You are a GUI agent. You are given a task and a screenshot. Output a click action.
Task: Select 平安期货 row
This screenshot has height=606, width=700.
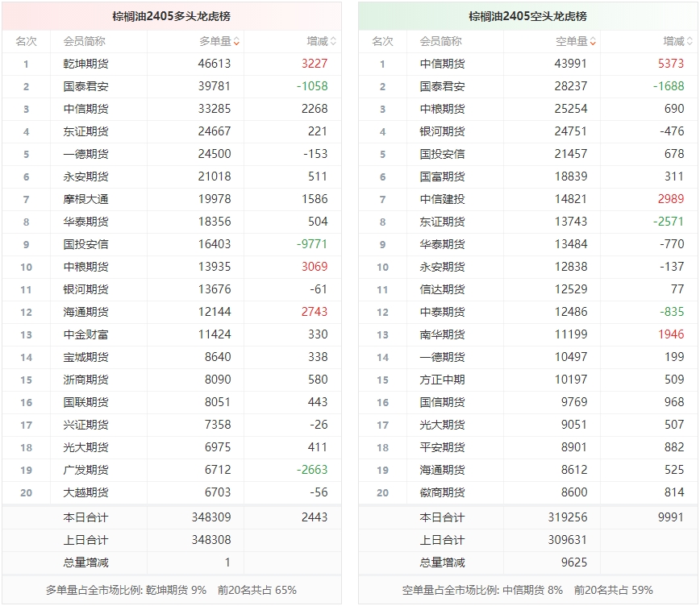pyautogui.click(x=528, y=447)
